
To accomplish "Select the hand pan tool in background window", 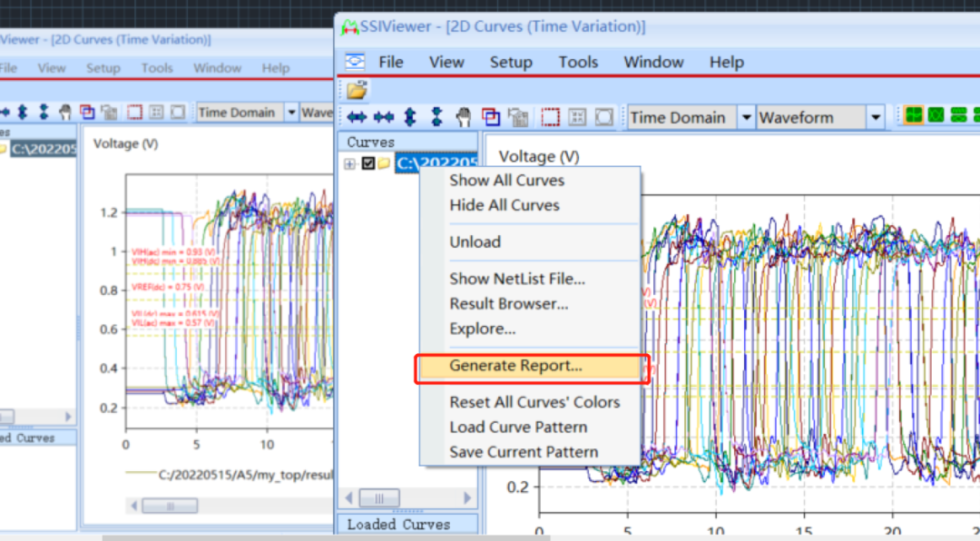I will pyautogui.click(x=65, y=113).
